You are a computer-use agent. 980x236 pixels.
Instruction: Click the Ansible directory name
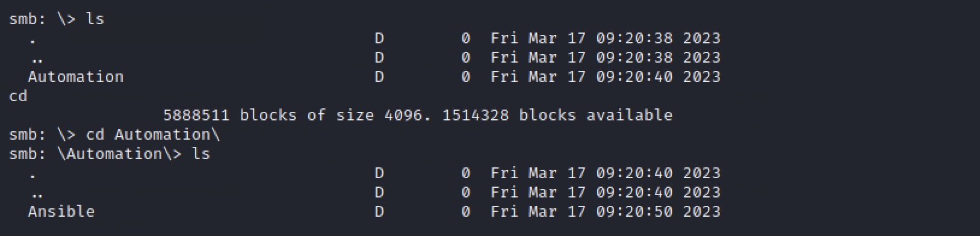[61, 211]
